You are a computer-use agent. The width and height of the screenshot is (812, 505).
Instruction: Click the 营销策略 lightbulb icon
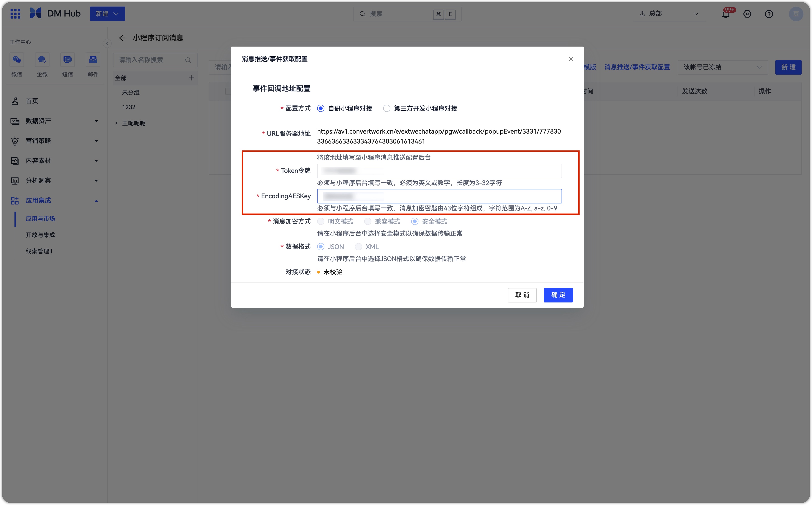[x=15, y=141]
